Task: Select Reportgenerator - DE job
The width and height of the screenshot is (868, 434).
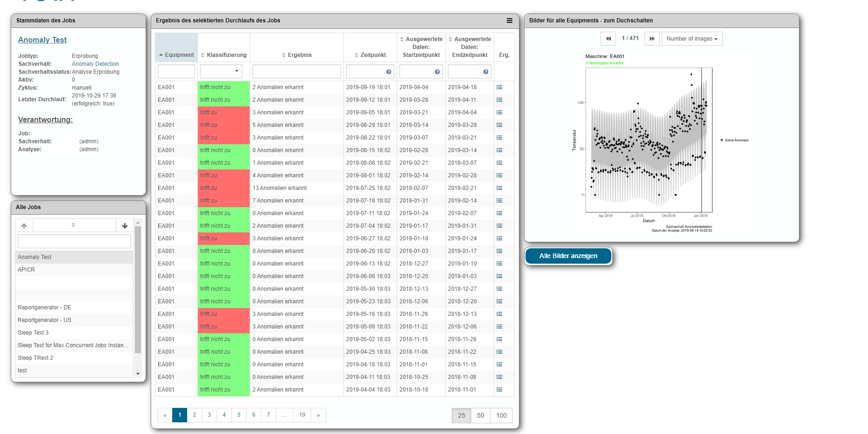Action: pyautogui.click(x=74, y=308)
